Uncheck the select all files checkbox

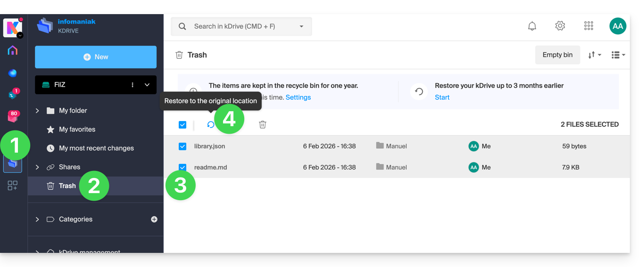click(x=182, y=125)
